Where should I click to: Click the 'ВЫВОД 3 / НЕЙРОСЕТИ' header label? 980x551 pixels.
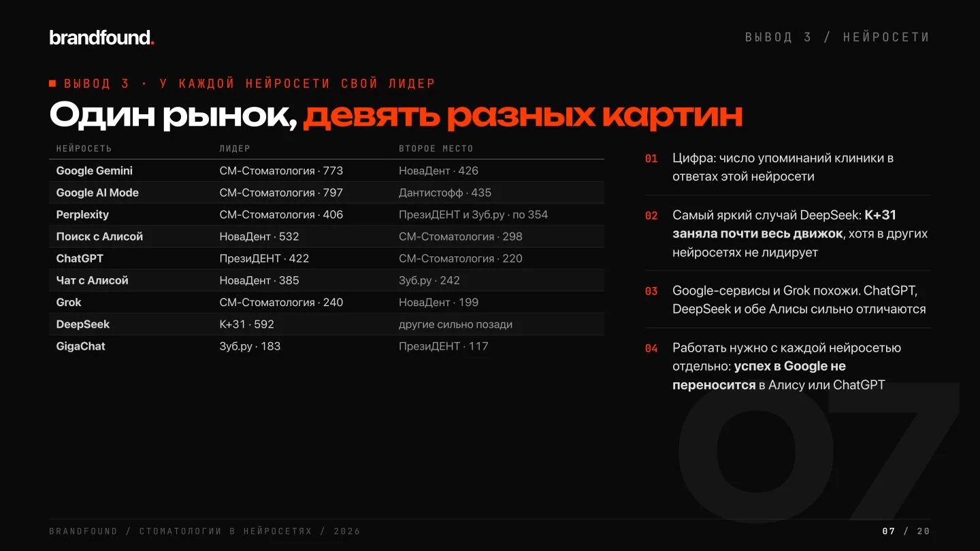point(837,37)
